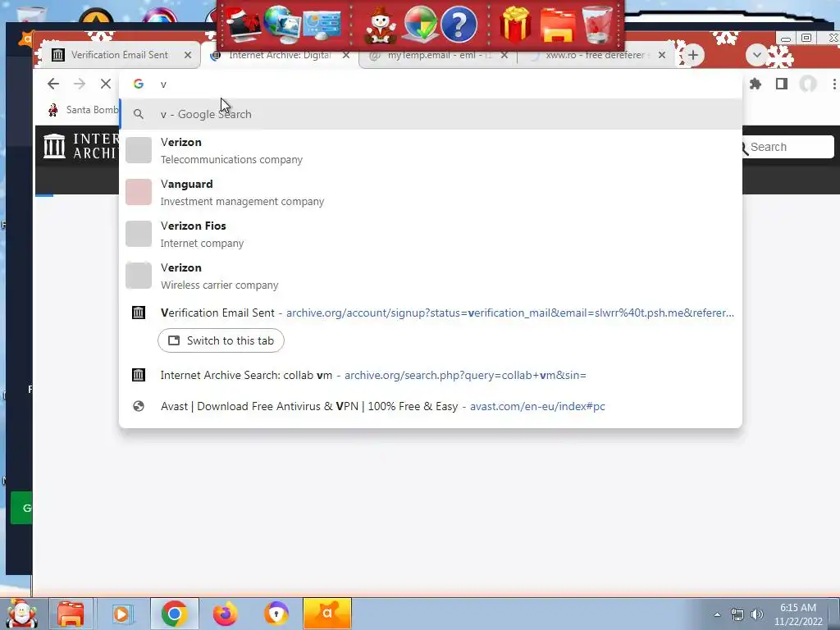Show hidden tray icons arrow
Viewport: 840px width, 630px height.
[x=717, y=614]
